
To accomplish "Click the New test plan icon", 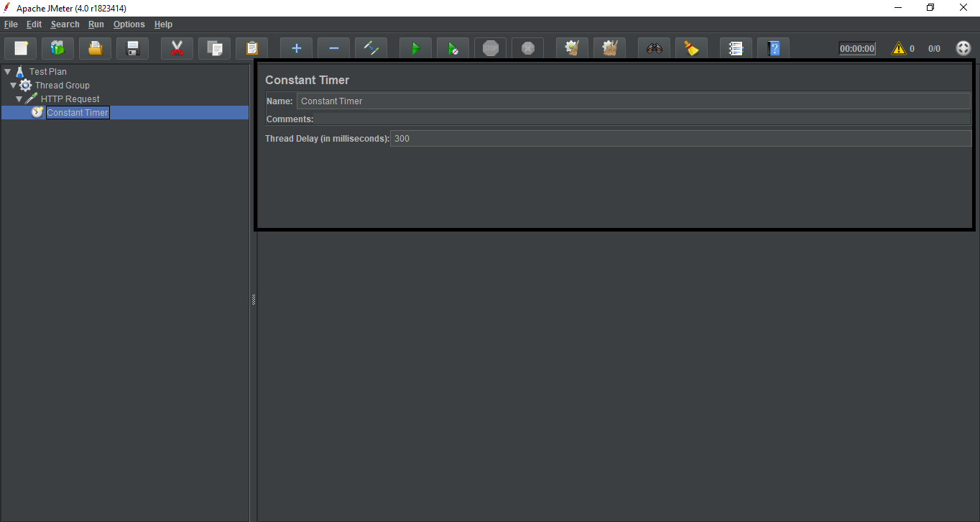I will click(21, 48).
